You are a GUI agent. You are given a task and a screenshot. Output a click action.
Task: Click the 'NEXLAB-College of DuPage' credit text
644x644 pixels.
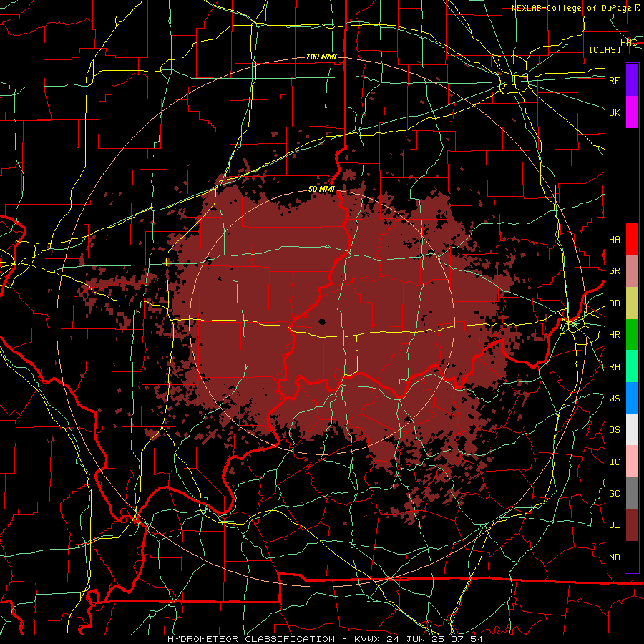pyautogui.click(x=571, y=8)
